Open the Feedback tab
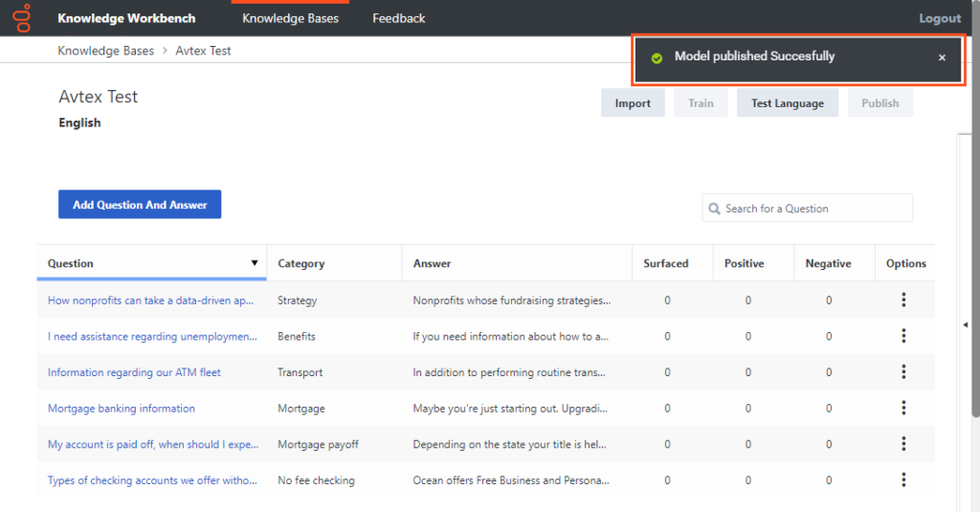The image size is (980, 512). 399,19
